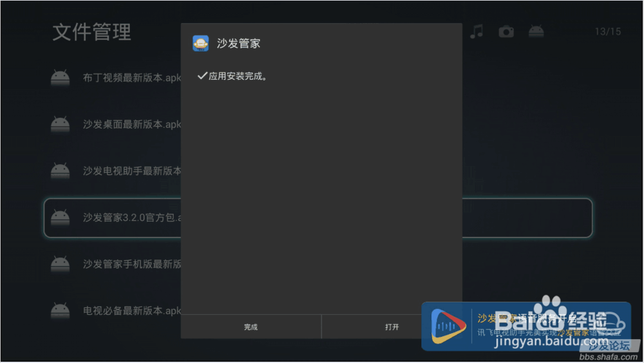Screen dimensions: 644x363
Task: Click the voice service notification play icon
Action: [448, 326]
